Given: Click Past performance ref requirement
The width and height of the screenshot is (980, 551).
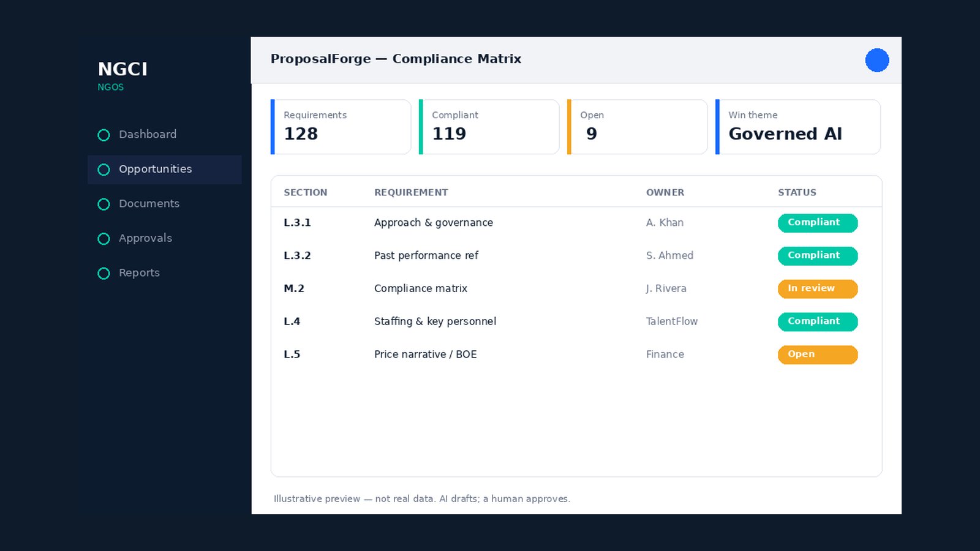Looking at the screenshot, I should tap(426, 256).
